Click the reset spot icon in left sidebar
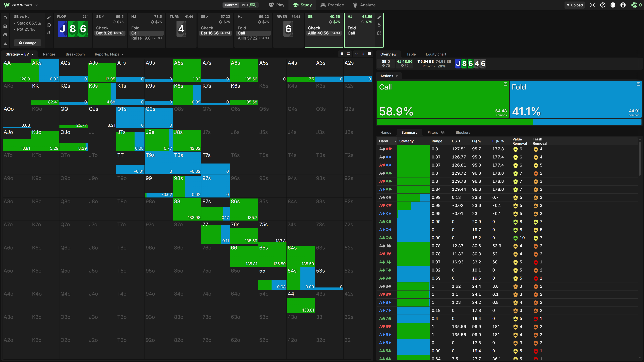 click(x=5, y=18)
